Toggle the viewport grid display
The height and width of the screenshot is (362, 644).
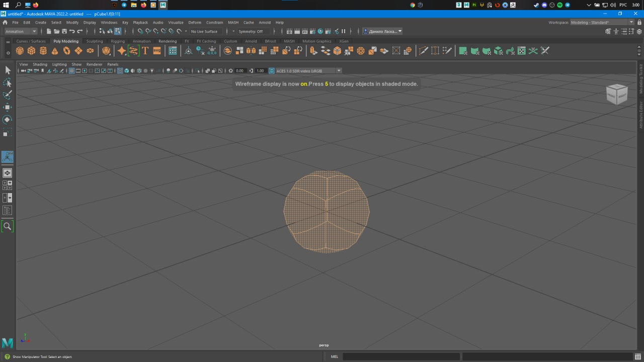pyautogui.click(x=71, y=71)
